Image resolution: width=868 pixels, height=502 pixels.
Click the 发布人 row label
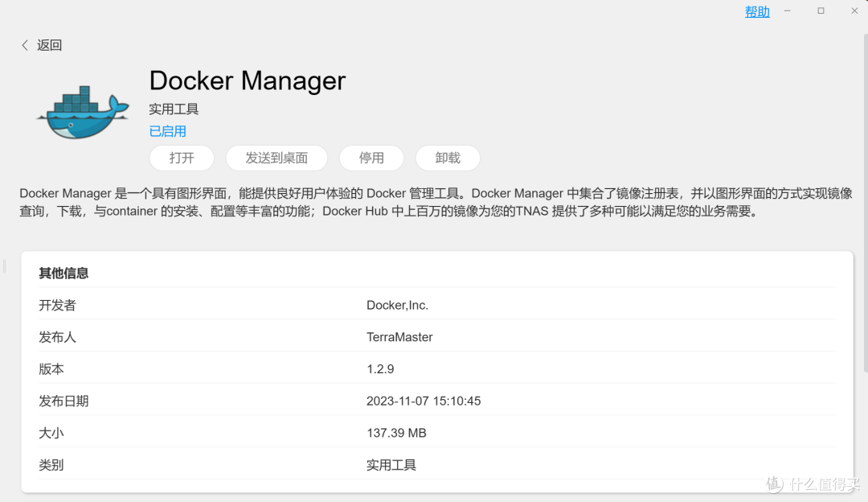coord(58,337)
